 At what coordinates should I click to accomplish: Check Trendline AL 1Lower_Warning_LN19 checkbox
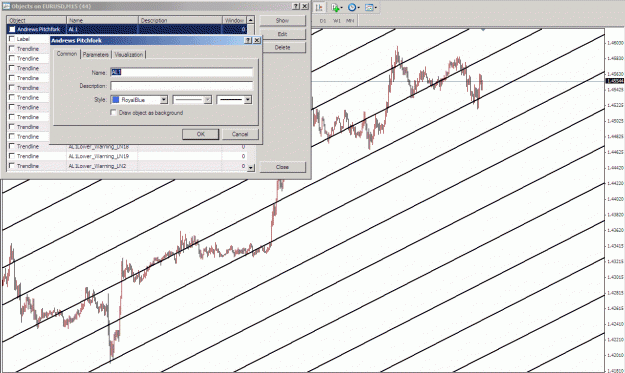tap(12, 156)
